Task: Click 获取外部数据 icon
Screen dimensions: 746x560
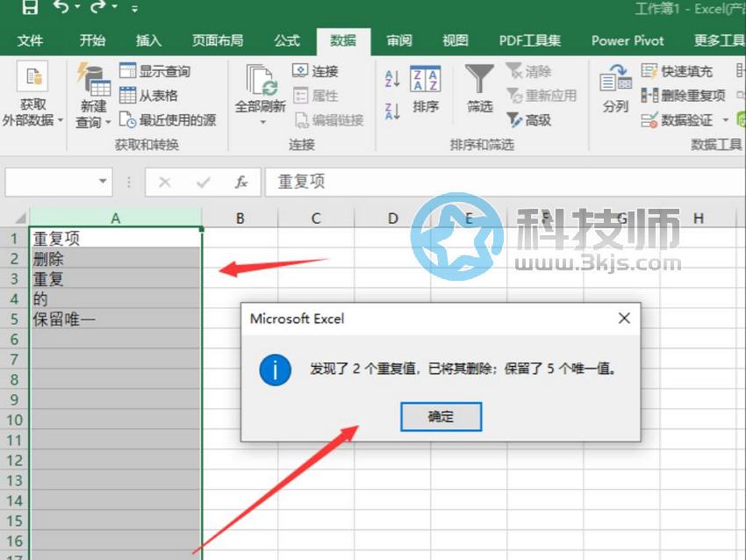Action: click(32, 76)
